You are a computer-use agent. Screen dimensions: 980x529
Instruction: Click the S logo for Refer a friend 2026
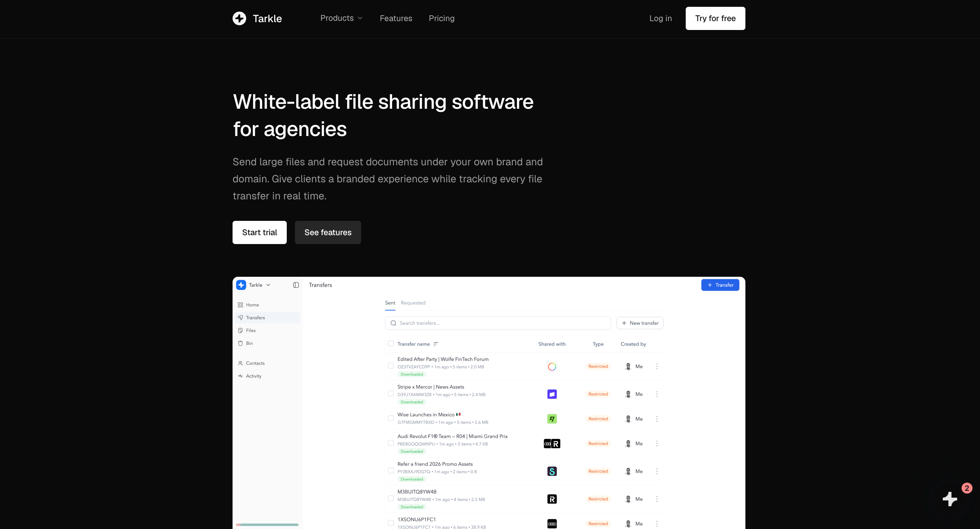(x=552, y=471)
